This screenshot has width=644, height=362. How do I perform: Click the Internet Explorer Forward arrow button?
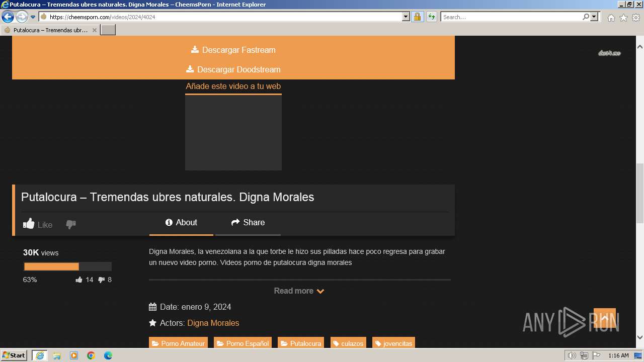pyautogui.click(x=21, y=17)
